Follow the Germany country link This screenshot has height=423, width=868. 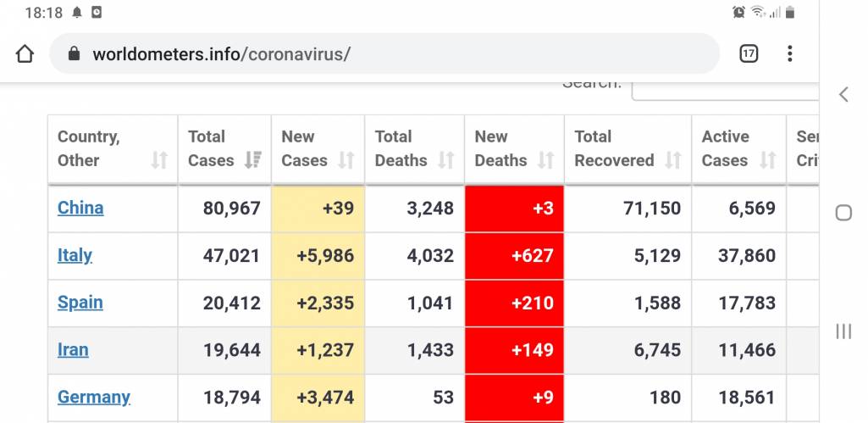(x=93, y=397)
